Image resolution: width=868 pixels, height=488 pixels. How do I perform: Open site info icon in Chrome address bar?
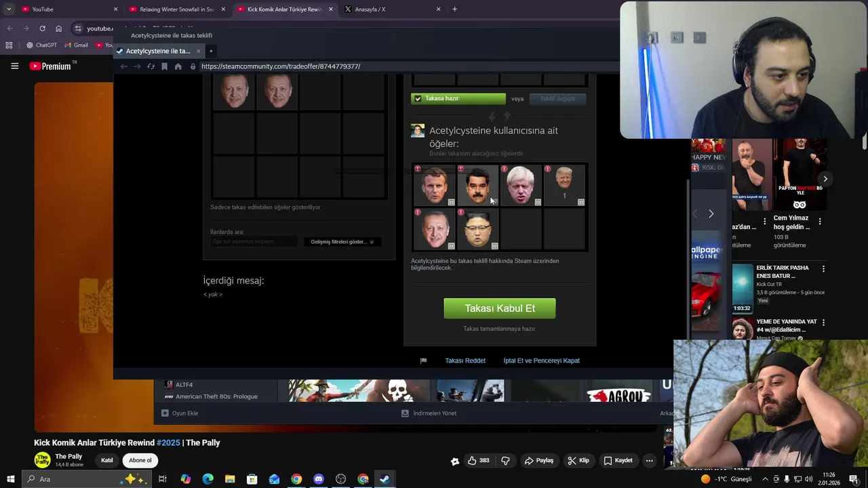coord(78,28)
